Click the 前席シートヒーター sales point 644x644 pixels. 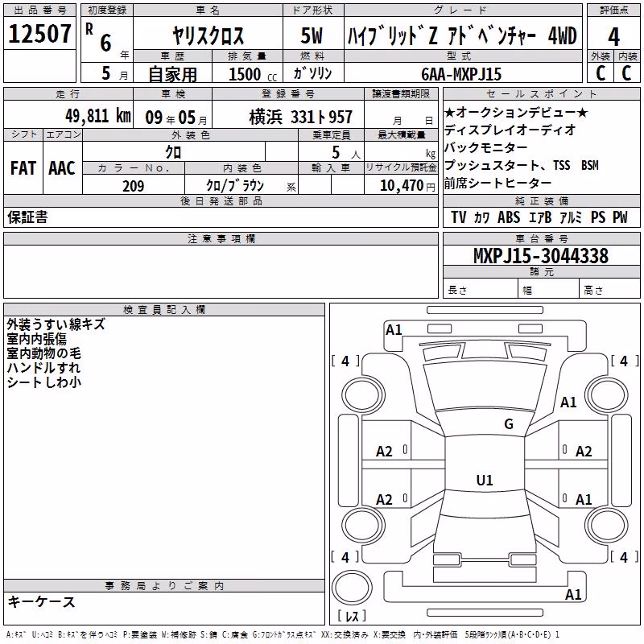coord(497,183)
